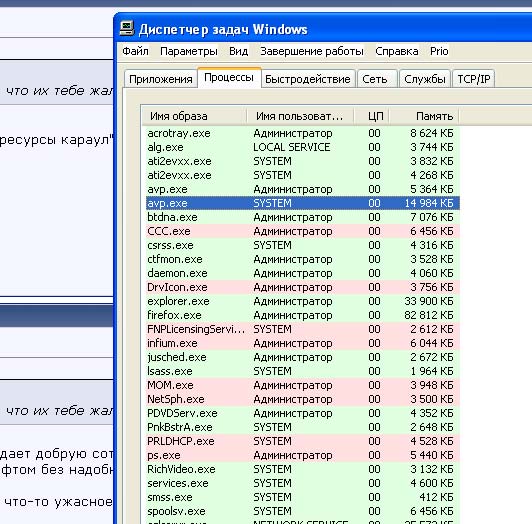Image resolution: width=532 pixels, height=524 pixels.
Task: Select avp.exe run by Администратор
Action: coord(303,189)
